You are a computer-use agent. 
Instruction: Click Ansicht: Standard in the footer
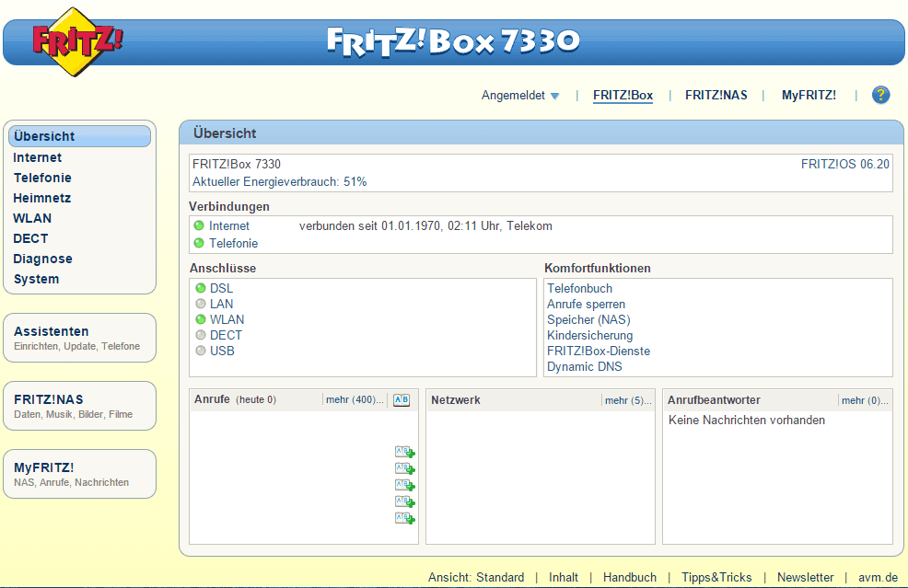[476, 577]
